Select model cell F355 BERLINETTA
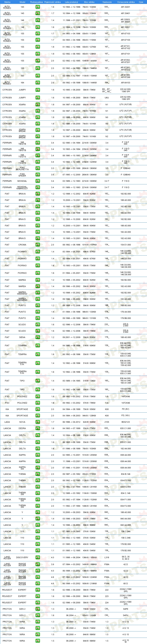This screenshot has height=644, width=147. point(22,168)
